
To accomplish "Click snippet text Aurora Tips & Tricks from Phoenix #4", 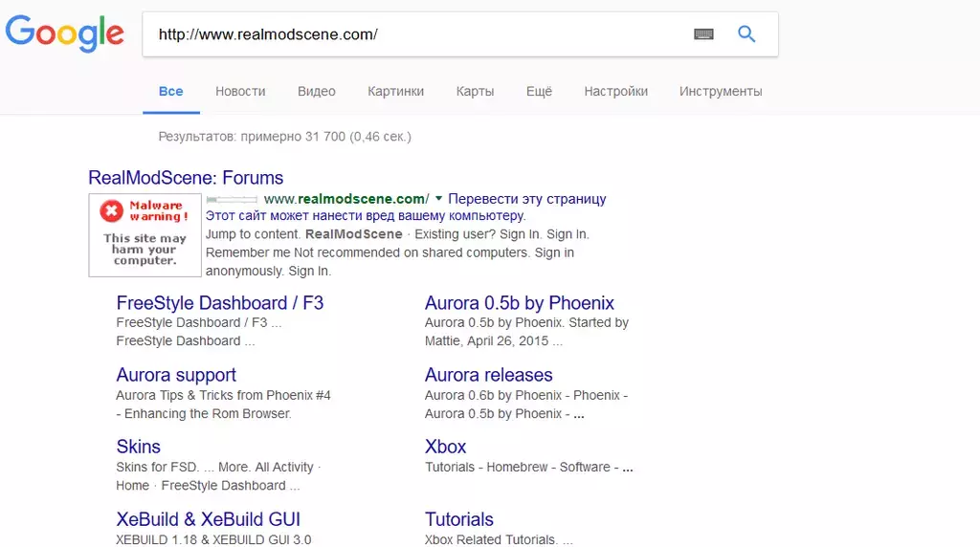I will point(223,395).
